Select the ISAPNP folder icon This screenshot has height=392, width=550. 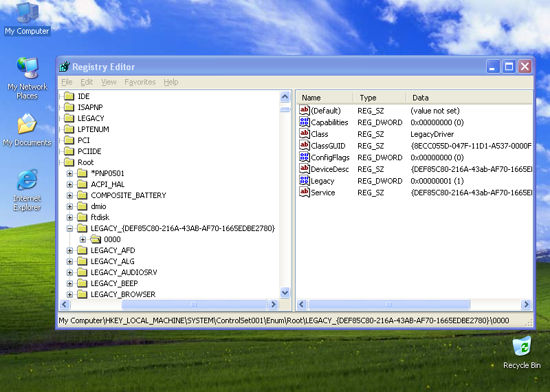pyautogui.click(x=69, y=107)
